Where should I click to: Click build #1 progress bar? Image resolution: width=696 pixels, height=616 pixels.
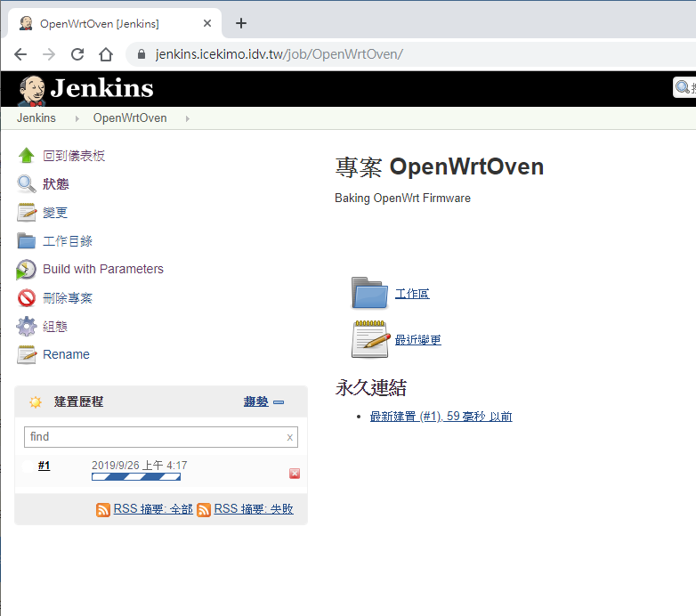[x=136, y=477]
